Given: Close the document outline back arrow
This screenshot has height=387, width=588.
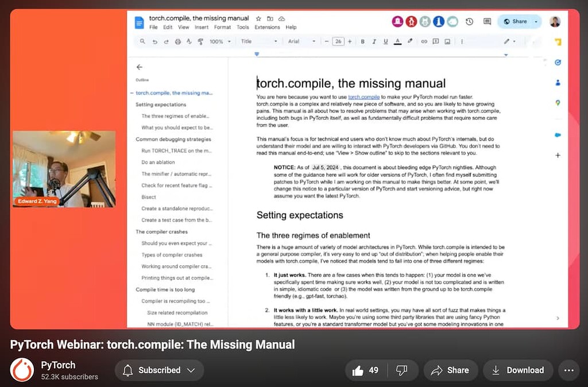Looking at the screenshot, I should [x=140, y=67].
